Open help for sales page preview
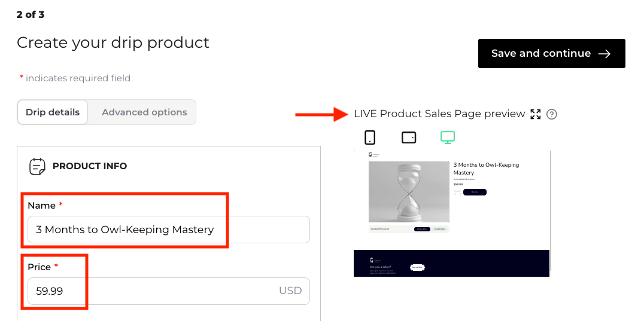This screenshot has width=644, height=321. (x=552, y=114)
